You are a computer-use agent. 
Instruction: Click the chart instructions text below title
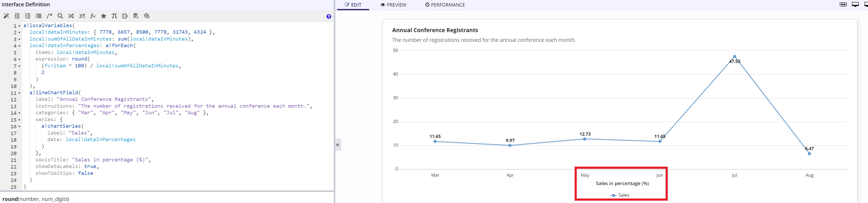coord(484,40)
